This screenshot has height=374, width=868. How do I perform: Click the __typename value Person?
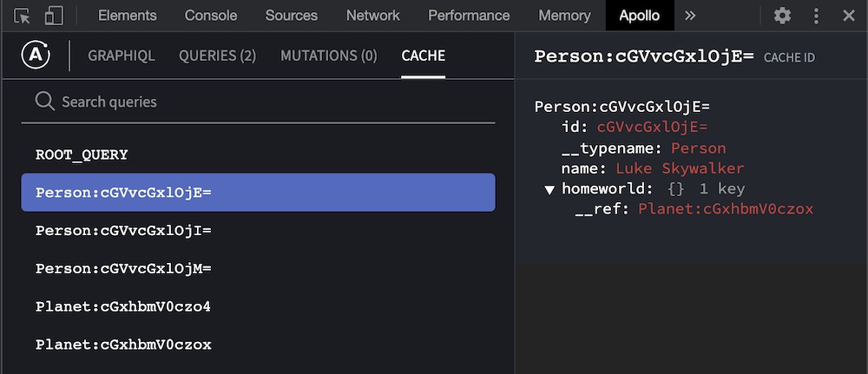[x=698, y=148]
